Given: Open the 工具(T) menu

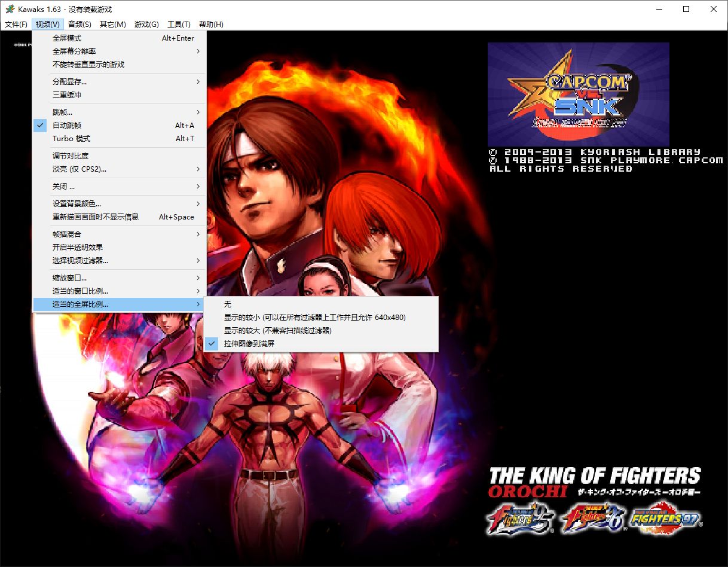Looking at the screenshot, I should [179, 25].
